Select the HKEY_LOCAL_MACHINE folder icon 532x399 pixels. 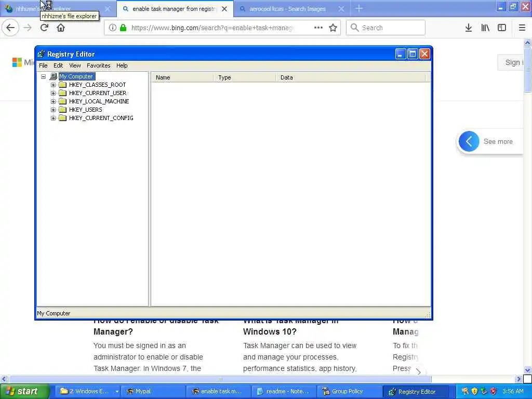(62, 101)
